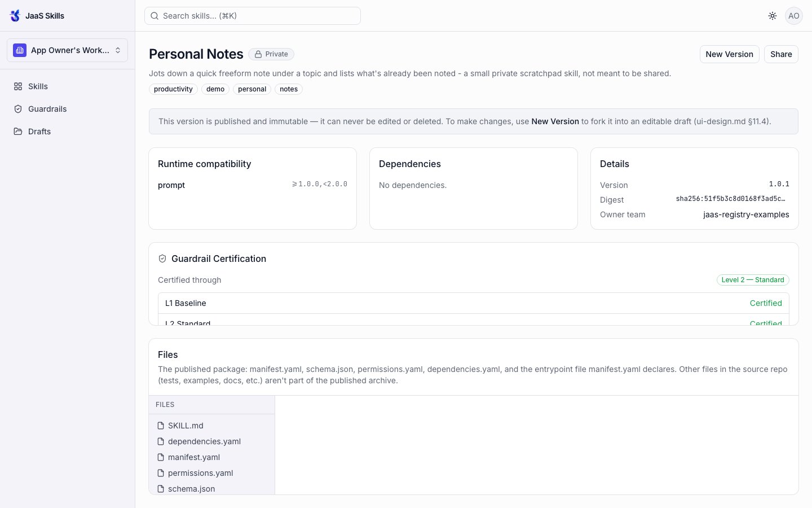Image resolution: width=812 pixels, height=508 pixels.
Task: Open Skills in the sidebar
Action: click(67, 86)
